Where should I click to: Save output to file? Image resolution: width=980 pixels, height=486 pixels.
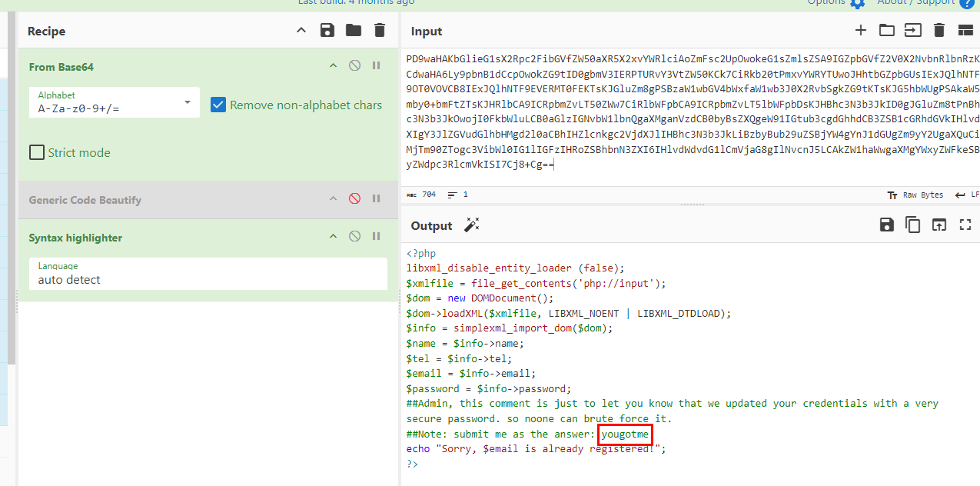coord(887,225)
